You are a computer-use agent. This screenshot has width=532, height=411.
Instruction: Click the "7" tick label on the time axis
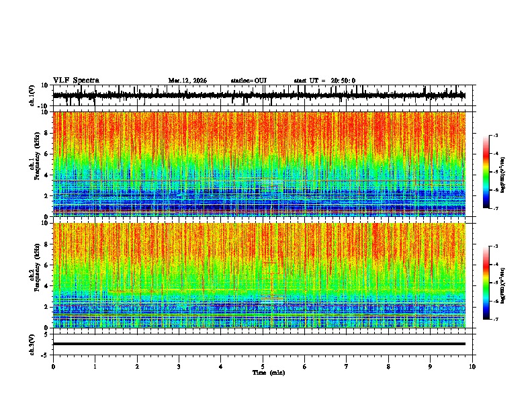click(x=347, y=367)
